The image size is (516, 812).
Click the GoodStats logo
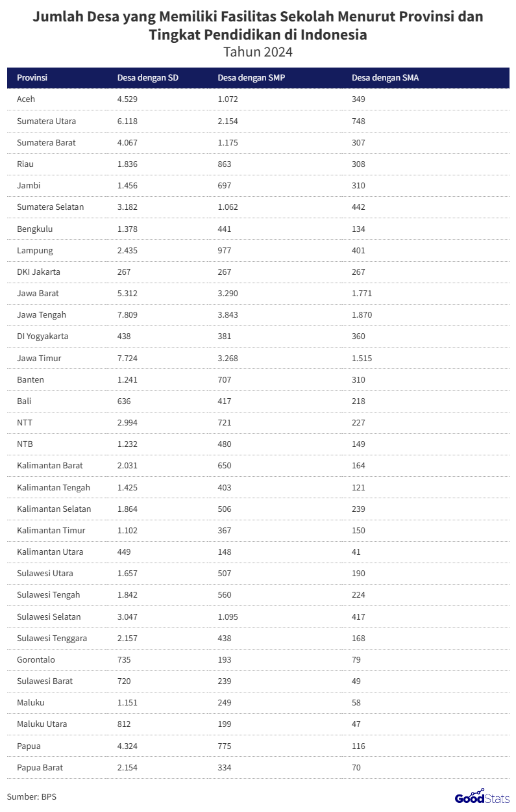click(478, 796)
